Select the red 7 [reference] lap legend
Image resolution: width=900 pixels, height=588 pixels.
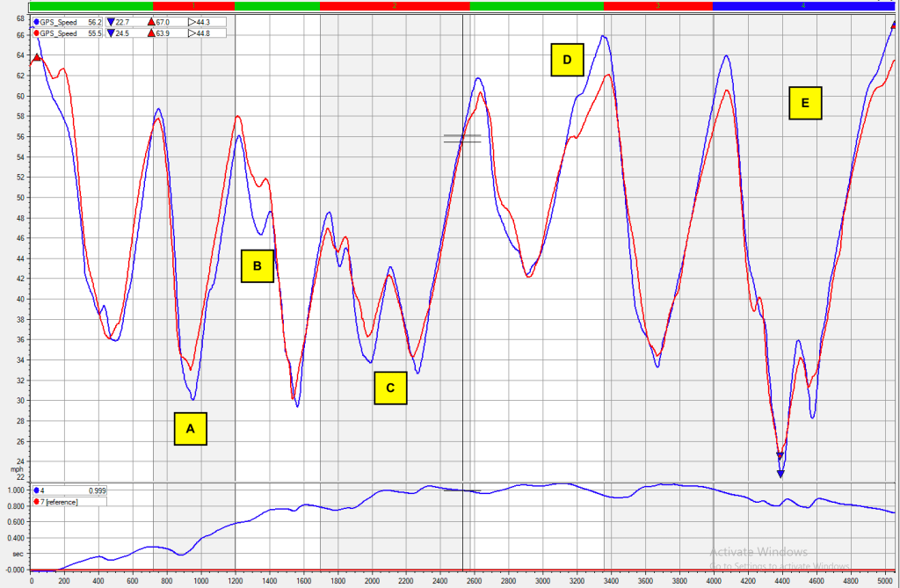click(x=60, y=501)
